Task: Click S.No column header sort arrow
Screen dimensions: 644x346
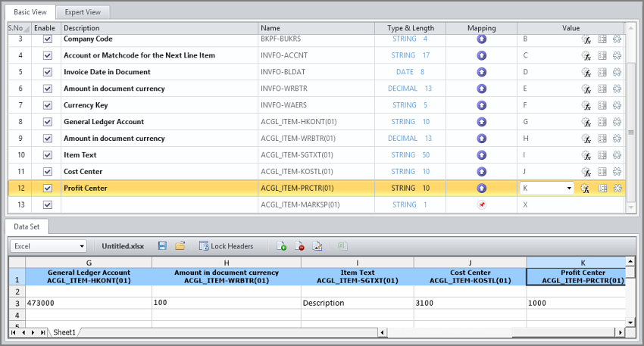Action: coord(28,28)
